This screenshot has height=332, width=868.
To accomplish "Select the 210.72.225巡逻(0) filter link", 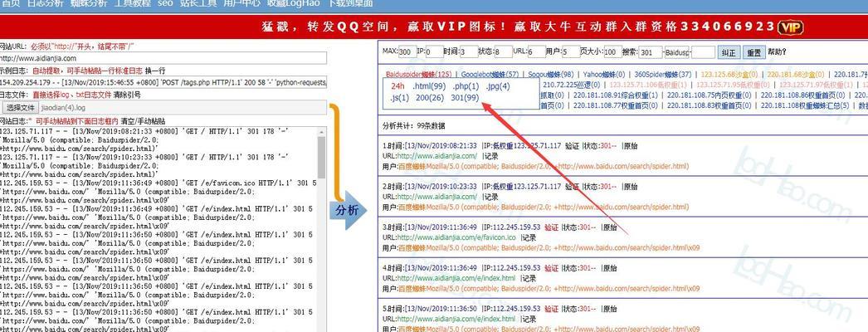I will pos(573,85).
